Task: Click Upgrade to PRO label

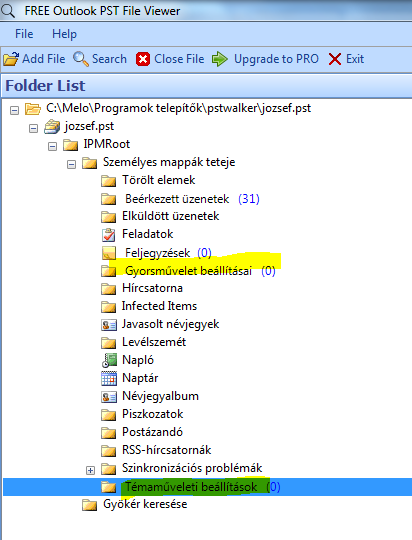Action: point(276,59)
